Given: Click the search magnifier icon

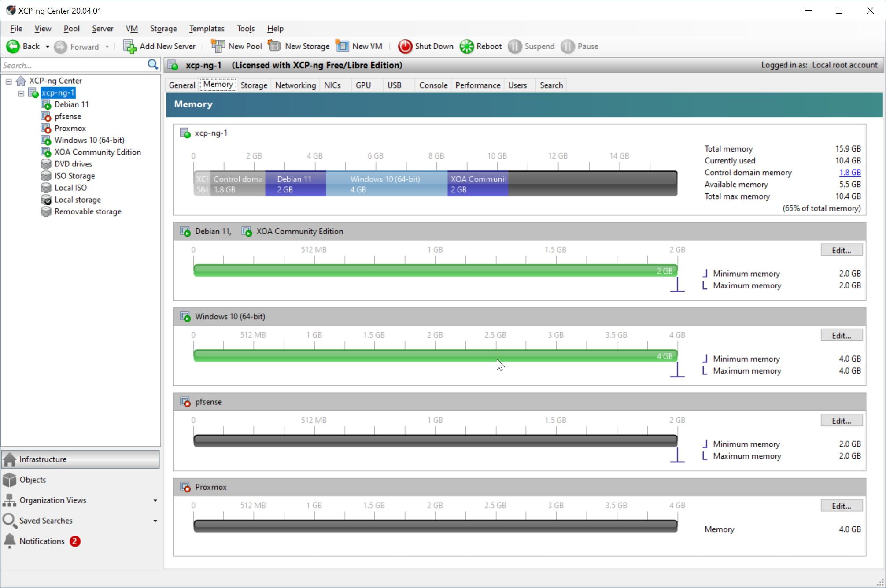Looking at the screenshot, I should click(x=152, y=65).
